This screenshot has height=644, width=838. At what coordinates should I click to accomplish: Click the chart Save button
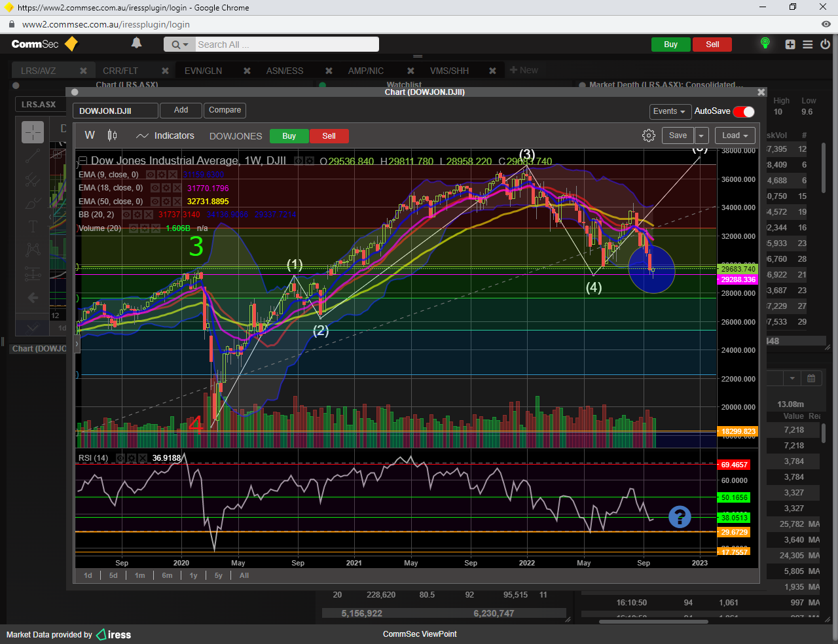tap(678, 135)
